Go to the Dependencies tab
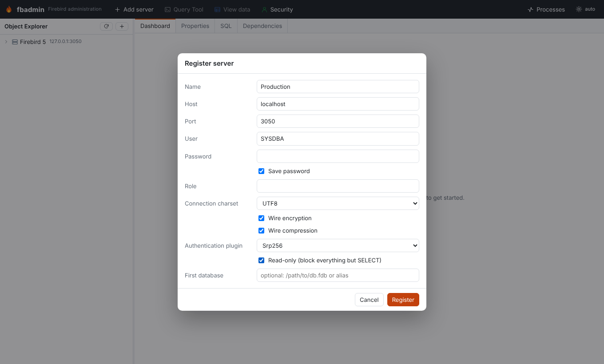 (x=262, y=26)
